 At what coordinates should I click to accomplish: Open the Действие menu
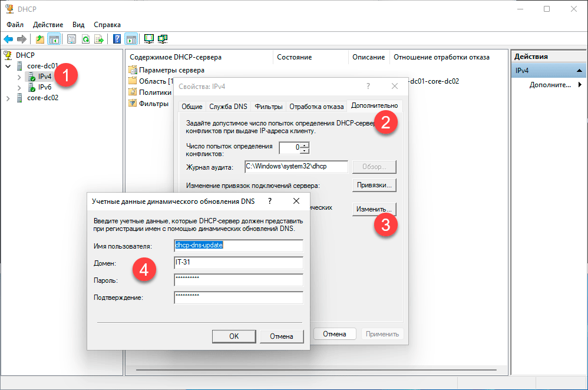[x=48, y=25]
